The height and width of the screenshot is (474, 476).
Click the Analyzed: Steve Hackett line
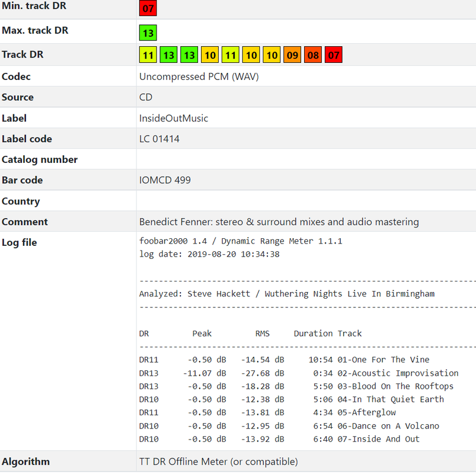(x=287, y=294)
